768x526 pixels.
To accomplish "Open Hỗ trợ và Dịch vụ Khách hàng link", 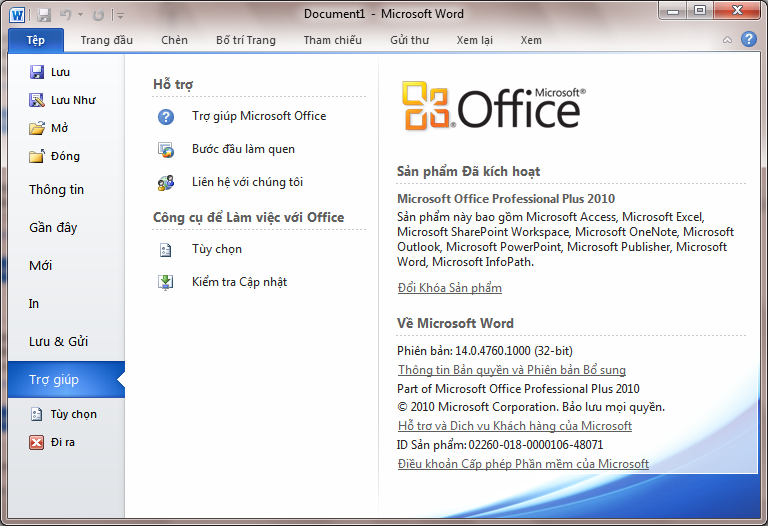I will tap(515, 426).
